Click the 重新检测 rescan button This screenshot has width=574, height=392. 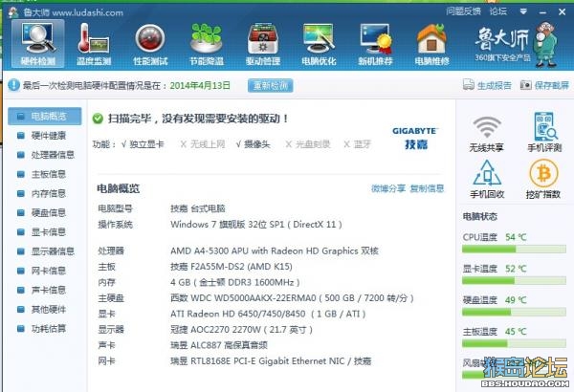pyautogui.click(x=270, y=86)
